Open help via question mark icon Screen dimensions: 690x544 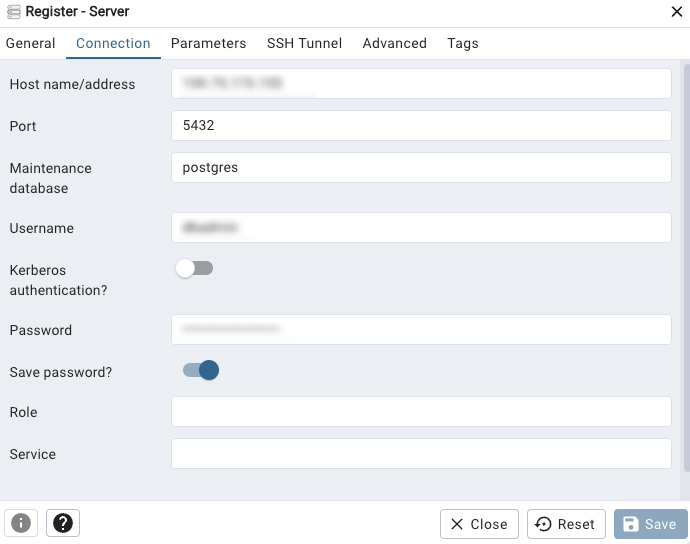63,523
